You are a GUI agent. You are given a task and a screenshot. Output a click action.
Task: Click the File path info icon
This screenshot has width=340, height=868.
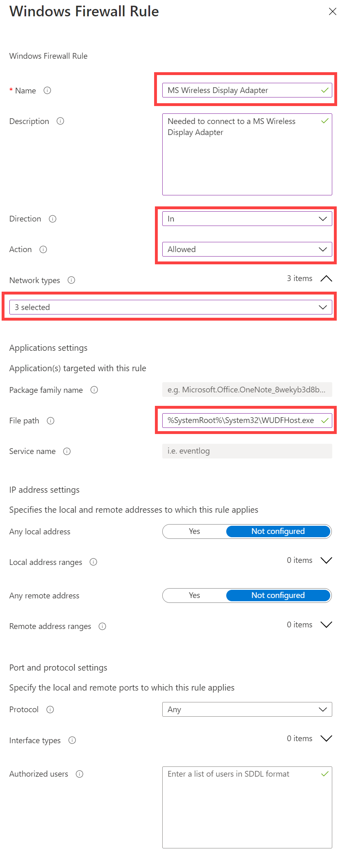pos(51,421)
